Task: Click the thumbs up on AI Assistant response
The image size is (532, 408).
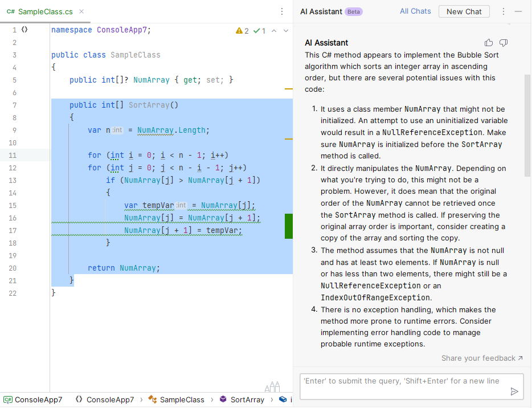Action: click(x=489, y=42)
